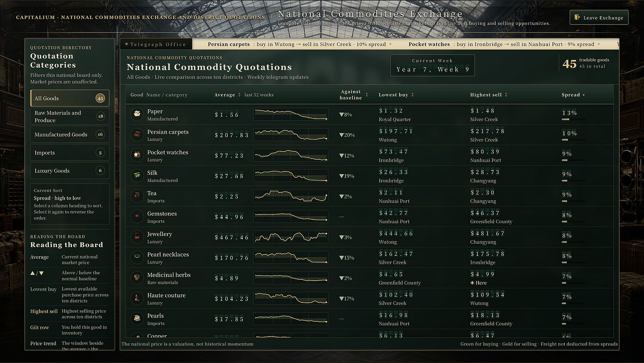Click the Good Name / category header
Image resolution: width=644 pixels, height=363 pixels.
159,95
